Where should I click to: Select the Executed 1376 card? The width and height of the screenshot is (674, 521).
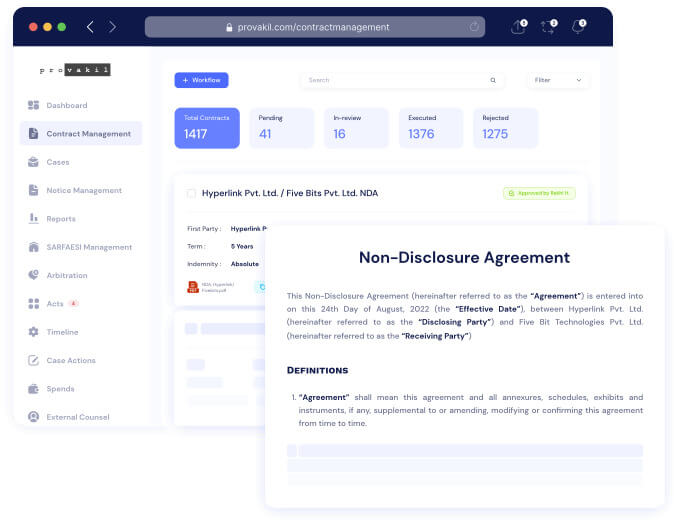pos(431,128)
